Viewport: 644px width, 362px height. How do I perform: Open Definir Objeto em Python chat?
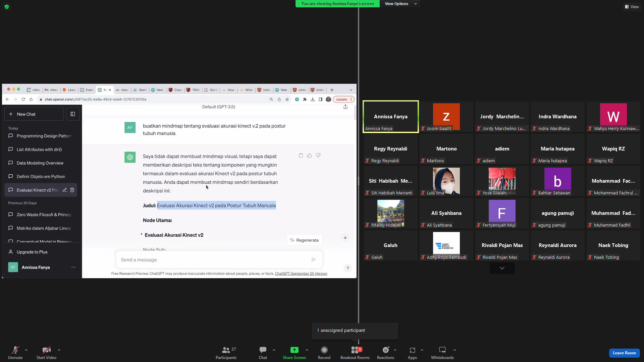pos(41,176)
